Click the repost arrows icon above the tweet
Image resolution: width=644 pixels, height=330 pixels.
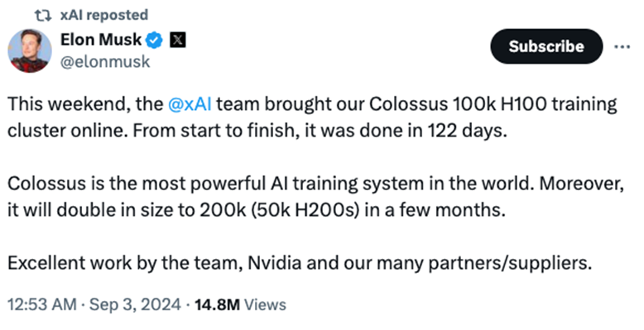click(43, 16)
